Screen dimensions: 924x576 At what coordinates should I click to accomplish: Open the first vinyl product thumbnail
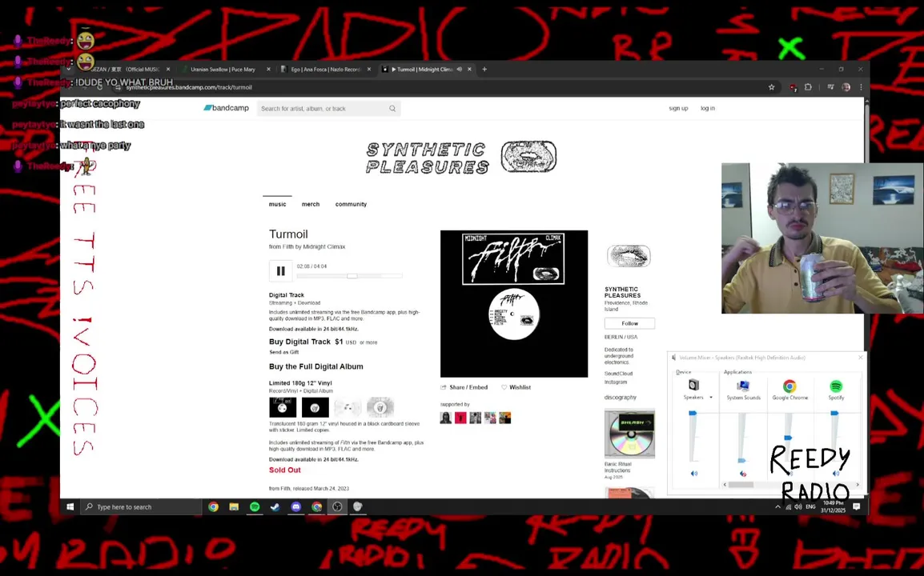click(x=283, y=407)
